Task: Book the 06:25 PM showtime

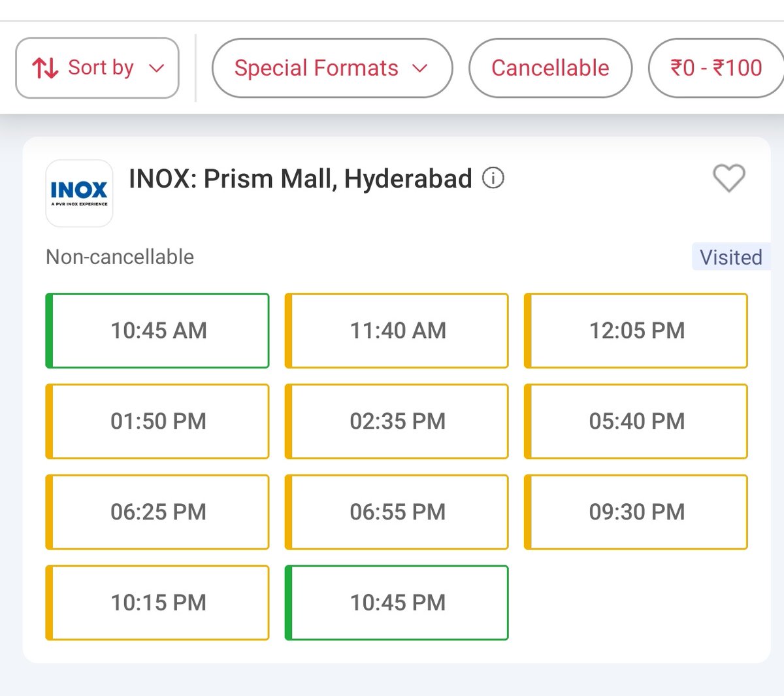Action: pyautogui.click(x=157, y=512)
